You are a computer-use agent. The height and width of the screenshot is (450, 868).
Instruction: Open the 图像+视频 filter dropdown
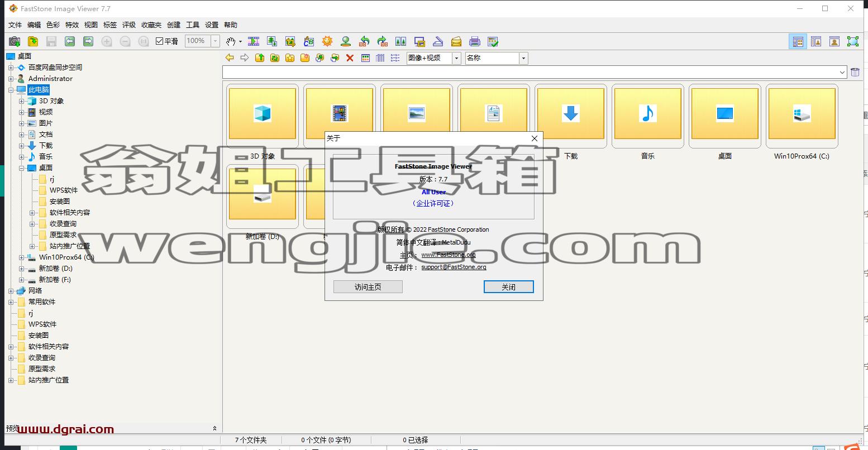point(433,58)
